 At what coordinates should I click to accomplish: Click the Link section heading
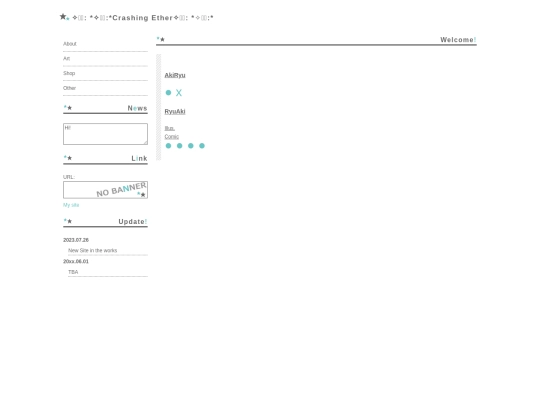[x=139, y=159]
